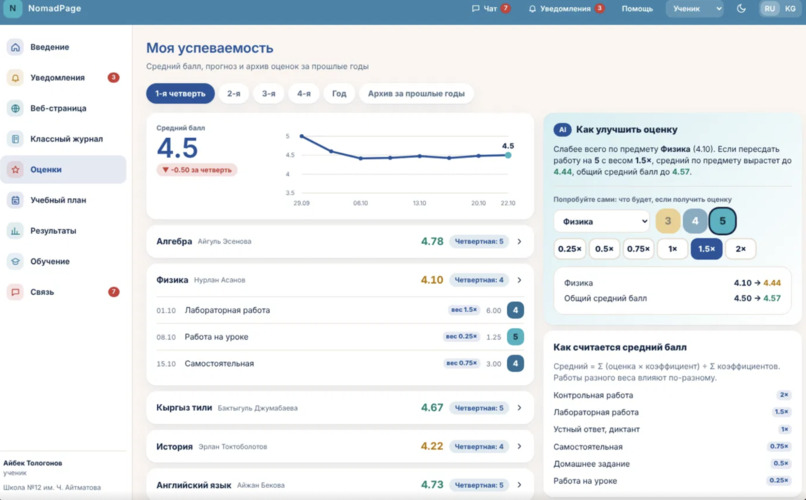Click the Результаты chart icon
Image resolution: width=806 pixels, height=500 pixels.
click(15, 231)
